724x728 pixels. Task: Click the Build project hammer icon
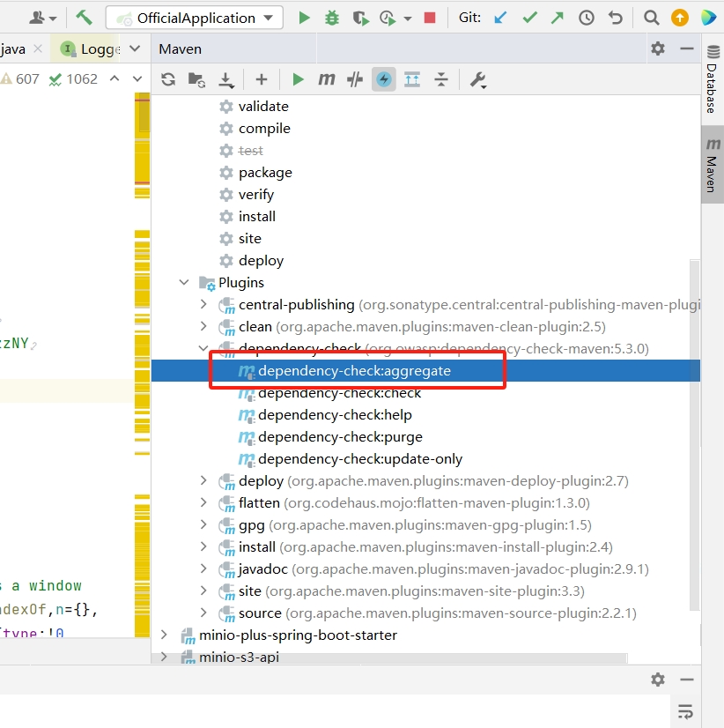(84, 18)
